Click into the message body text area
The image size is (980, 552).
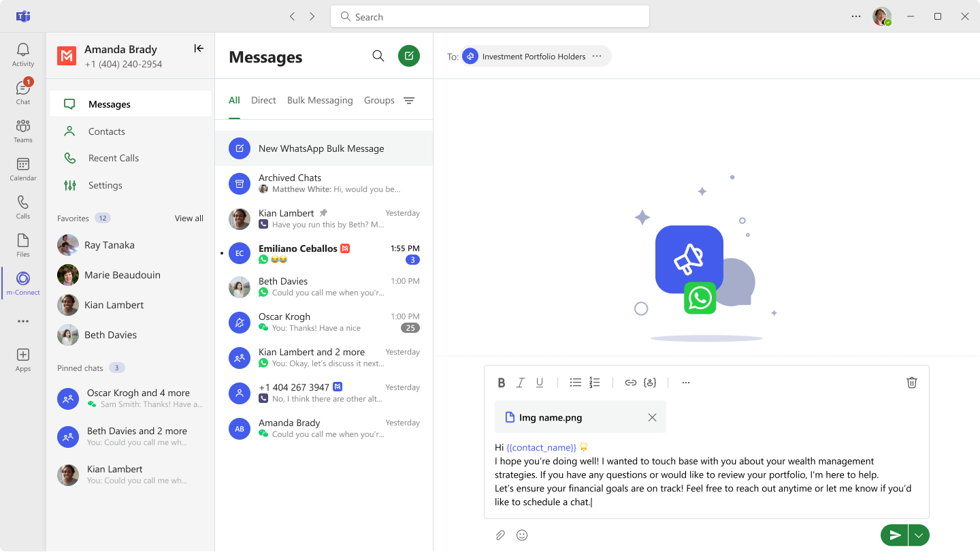tap(706, 475)
